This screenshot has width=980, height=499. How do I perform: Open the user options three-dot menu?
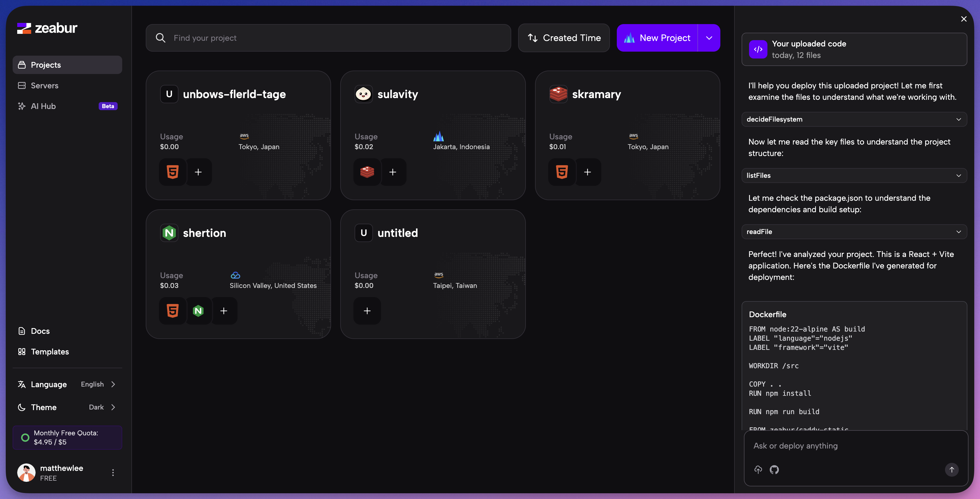(x=113, y=472)
